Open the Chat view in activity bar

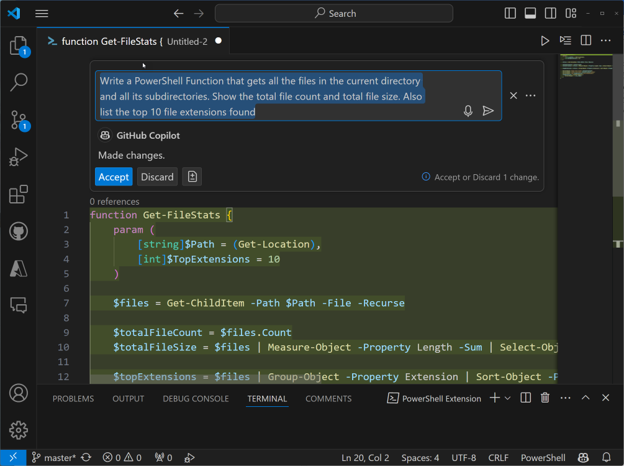(x=18, y=305)
